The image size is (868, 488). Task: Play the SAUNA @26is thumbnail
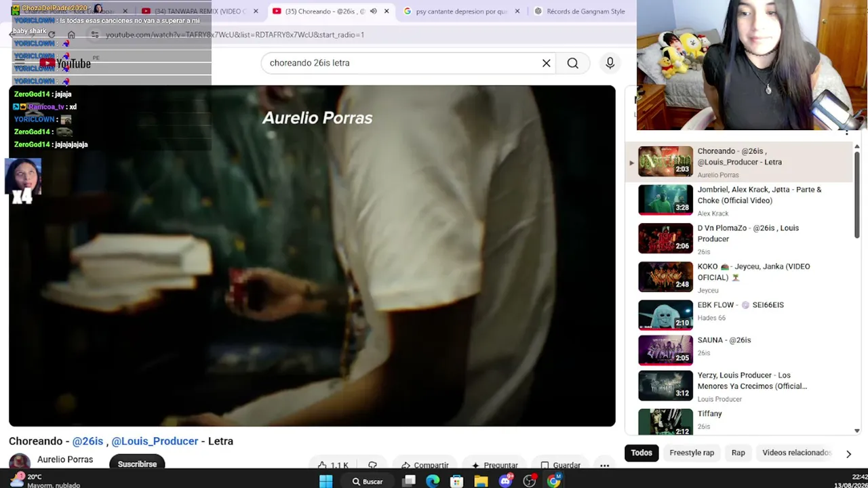665,350
